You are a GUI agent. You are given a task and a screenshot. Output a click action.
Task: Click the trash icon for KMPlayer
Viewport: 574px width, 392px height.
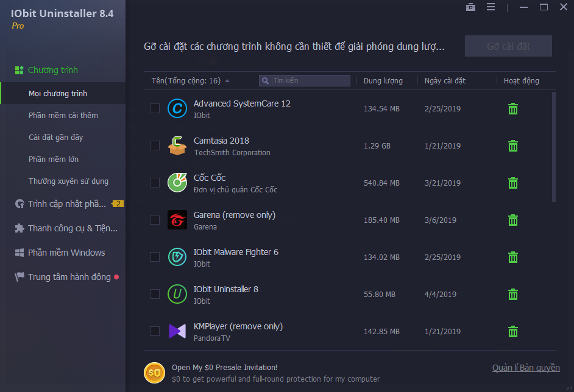(513, 332)
